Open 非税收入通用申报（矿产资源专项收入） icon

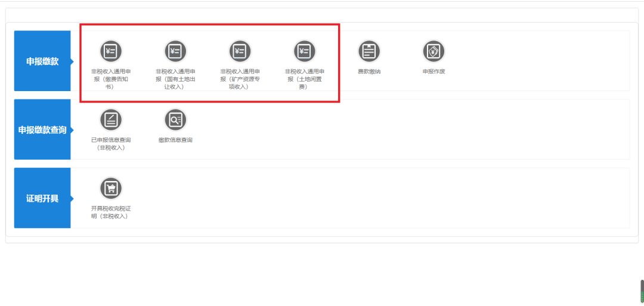240,51
